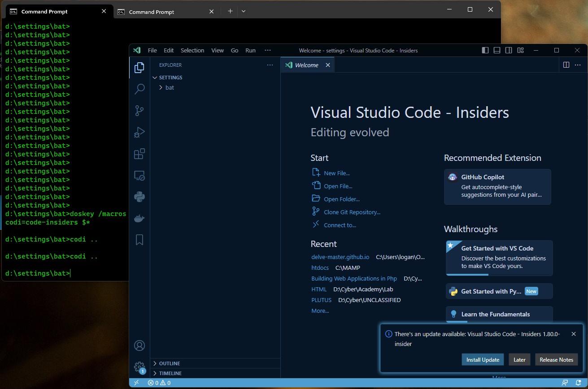Open the Selection menu

click(x=192, y=50)
